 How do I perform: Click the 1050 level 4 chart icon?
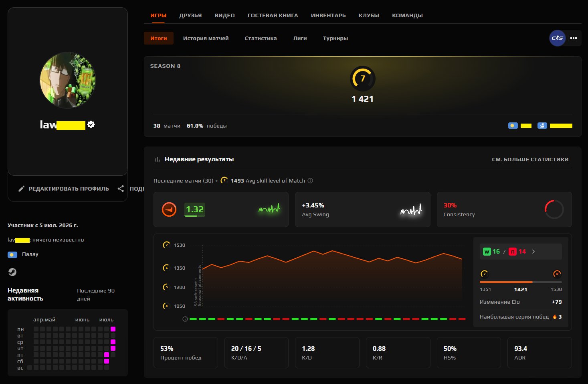pos(166,306)
